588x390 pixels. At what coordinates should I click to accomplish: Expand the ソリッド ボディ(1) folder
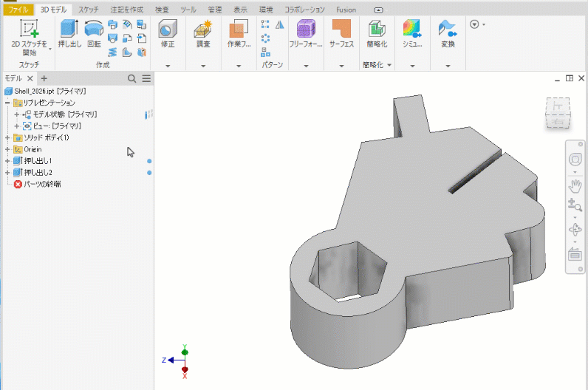[x=7, y=137]
